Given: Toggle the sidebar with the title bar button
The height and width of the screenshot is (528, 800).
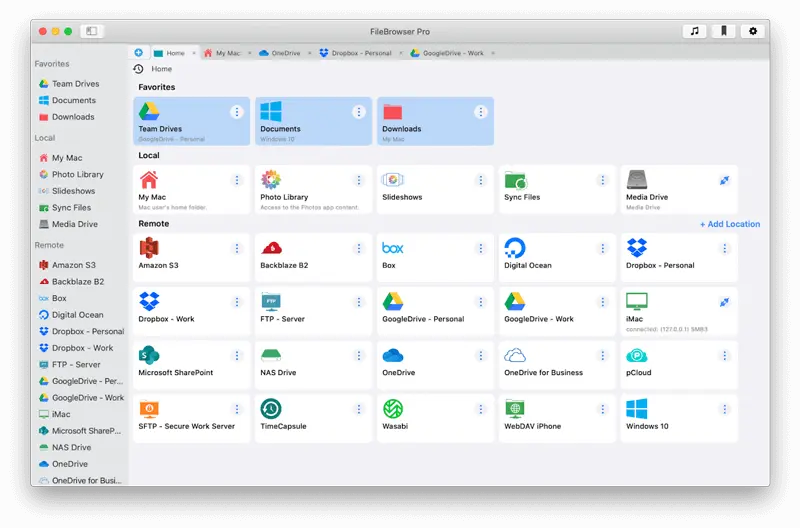Looking at the screenshot, I should click(x=92, y=31).
